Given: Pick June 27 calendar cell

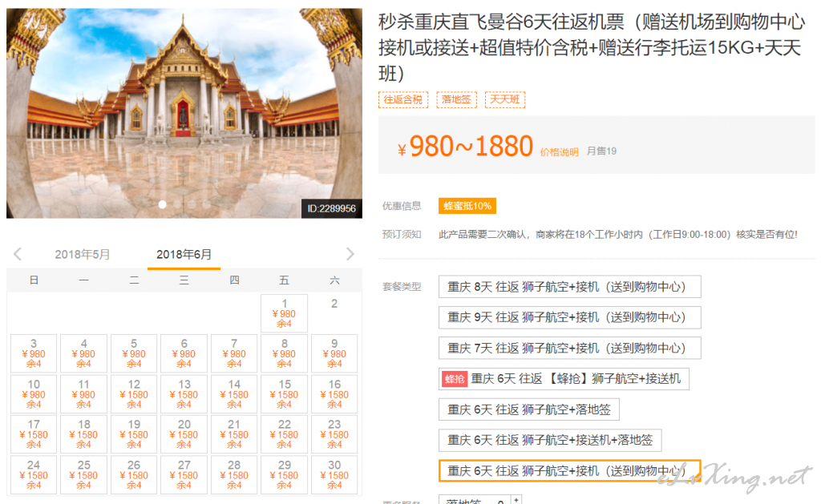Looking at the screenshot, I should click(184, 474).
